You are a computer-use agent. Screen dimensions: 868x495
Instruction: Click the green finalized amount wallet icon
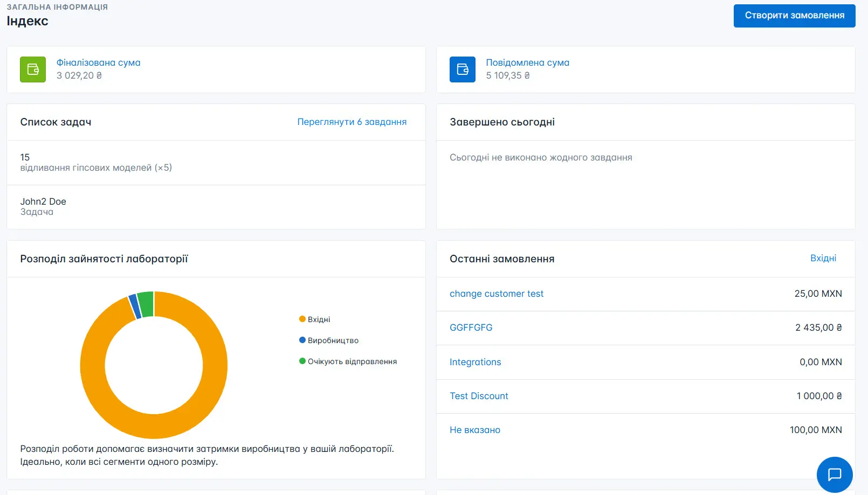(x=33, y=69)
